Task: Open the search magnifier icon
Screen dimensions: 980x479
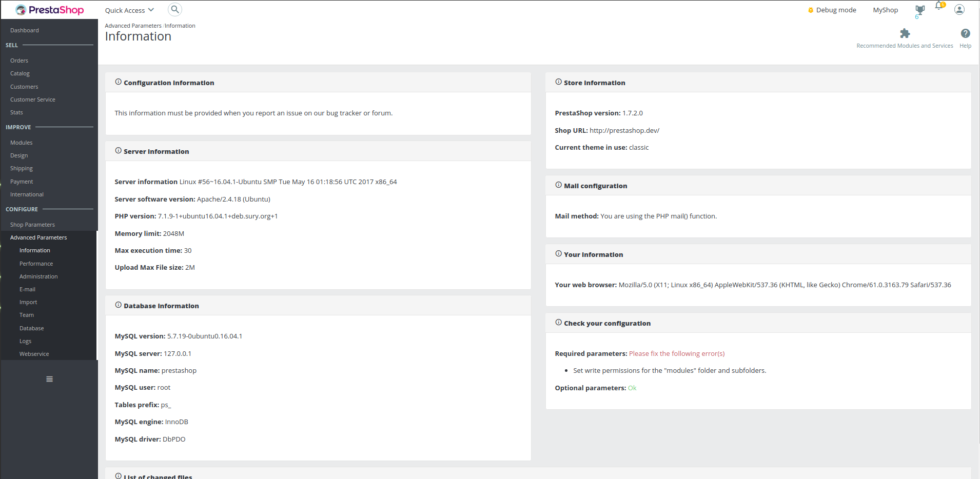Action: click(175, 9)
